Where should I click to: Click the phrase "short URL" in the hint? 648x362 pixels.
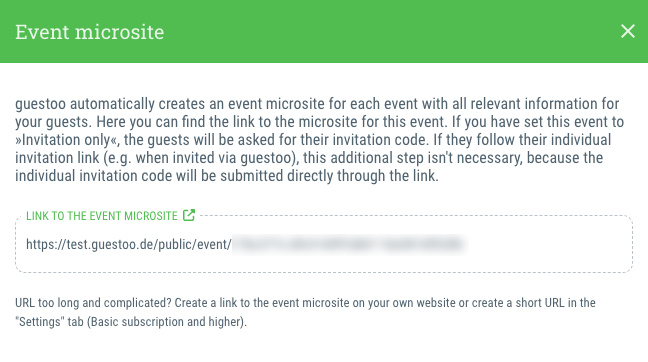pyautogui.click(x=540, y=302)
